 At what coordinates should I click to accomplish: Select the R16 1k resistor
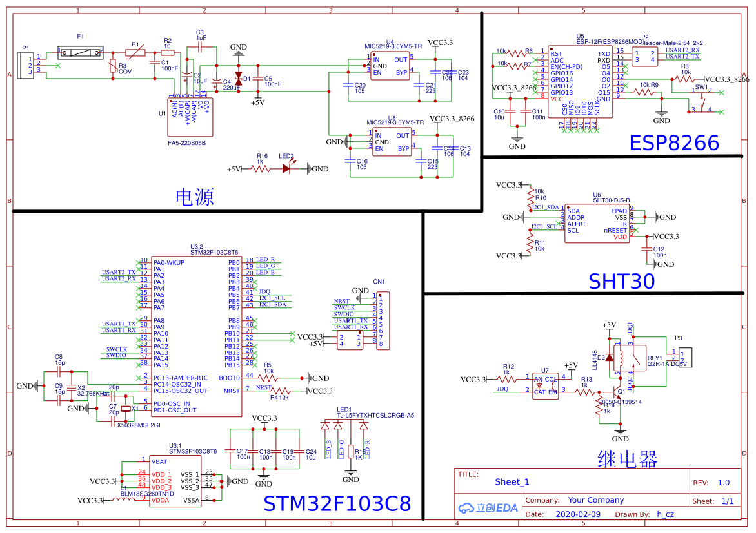tap(261, 169)
